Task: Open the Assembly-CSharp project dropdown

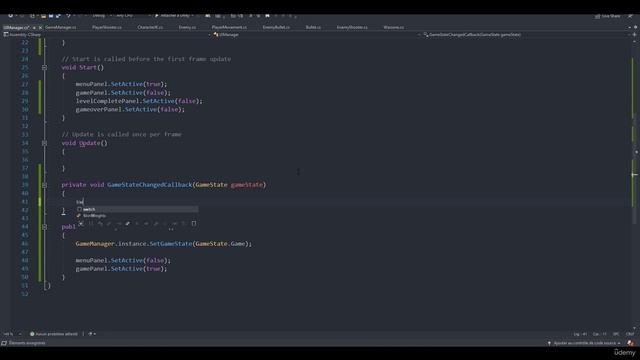Action: pos(106,35)
